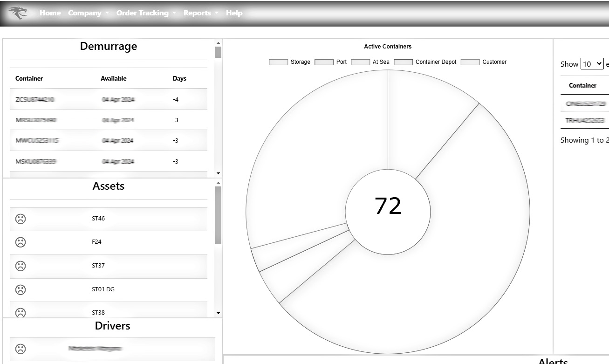Hide the At Sea legend series
This screenshot has width=609, height=364.
(370, 62)
